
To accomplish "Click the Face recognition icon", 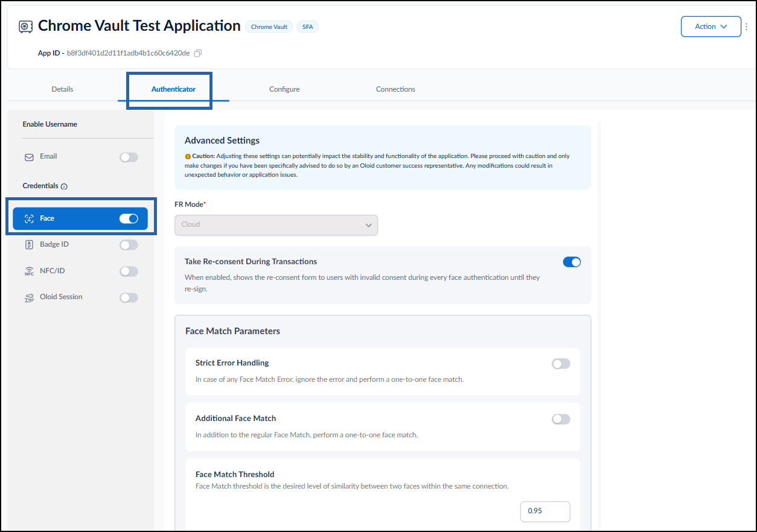I will (x=29, y=218).
